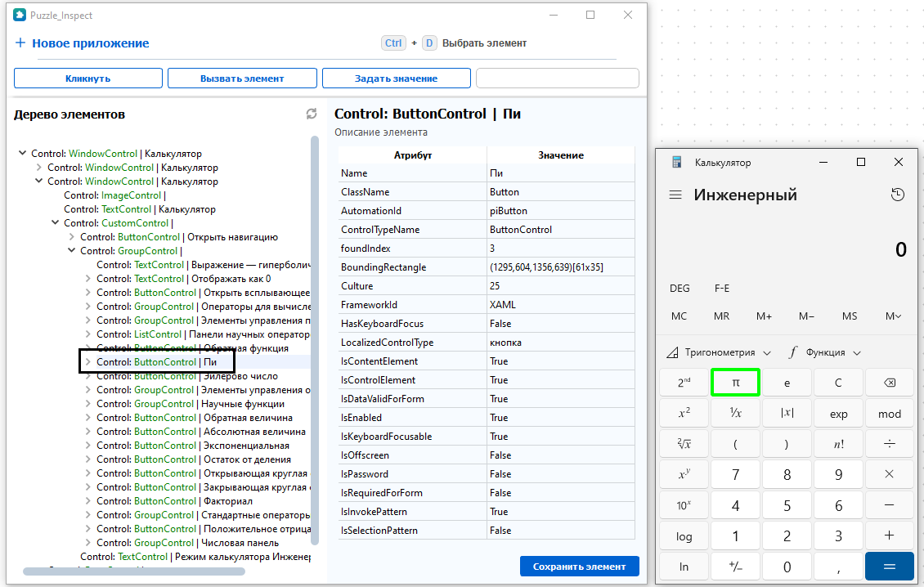Click MC memory clear
The height and width of the screenshot is (587, 924).
tap(679, 316)
